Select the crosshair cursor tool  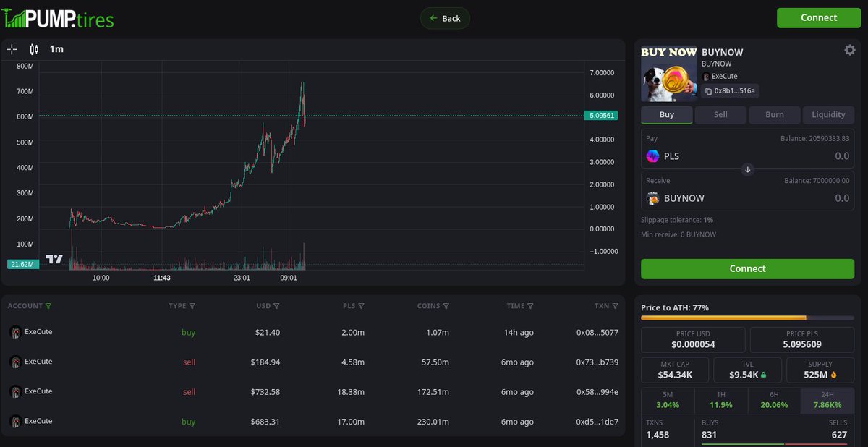pos(12,49)
